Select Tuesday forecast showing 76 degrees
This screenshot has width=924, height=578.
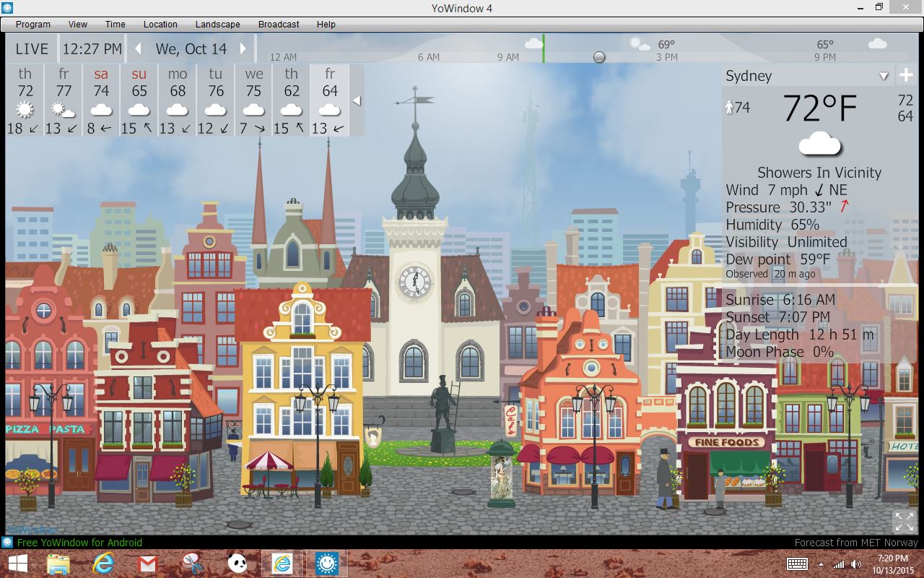point(215,100)
